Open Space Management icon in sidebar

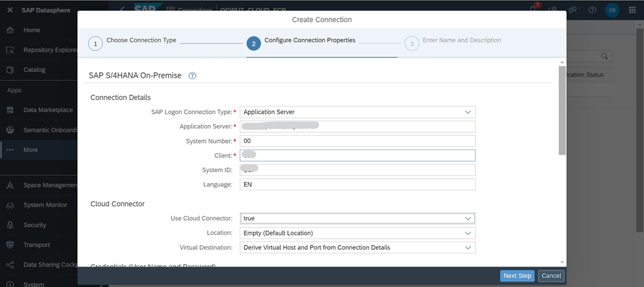11,185
